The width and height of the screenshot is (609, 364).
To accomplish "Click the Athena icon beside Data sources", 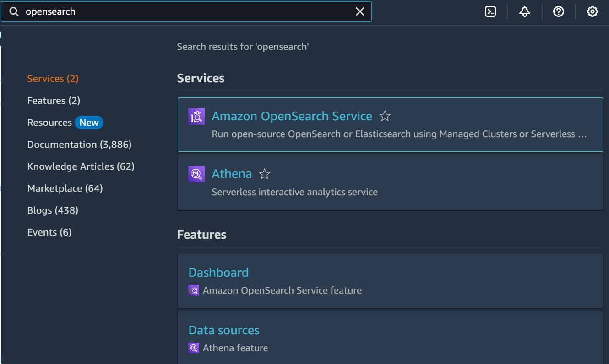I will [x=193, y=348].
